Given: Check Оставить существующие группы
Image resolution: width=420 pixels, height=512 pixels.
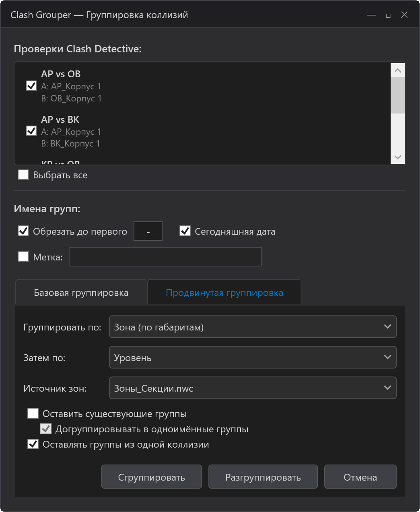Looking at the screenshot, I should tap(33, 413).
